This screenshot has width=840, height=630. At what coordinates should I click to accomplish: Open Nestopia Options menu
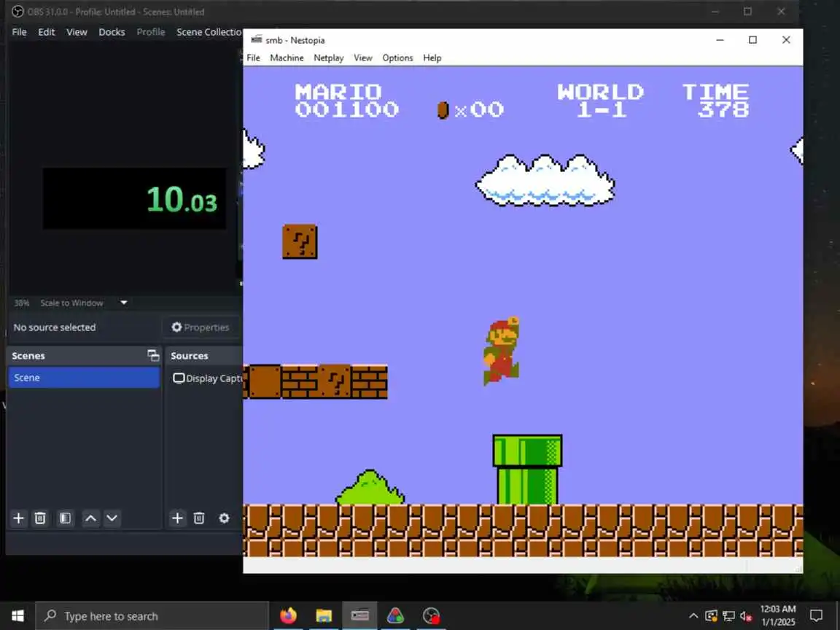[x=397, y=58]
